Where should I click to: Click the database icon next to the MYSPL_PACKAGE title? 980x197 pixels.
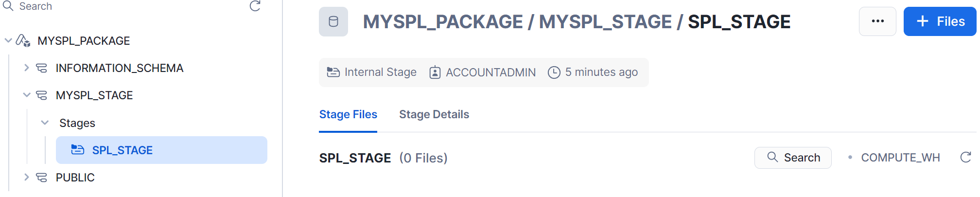pyautogui.click(x=333, y=22)
